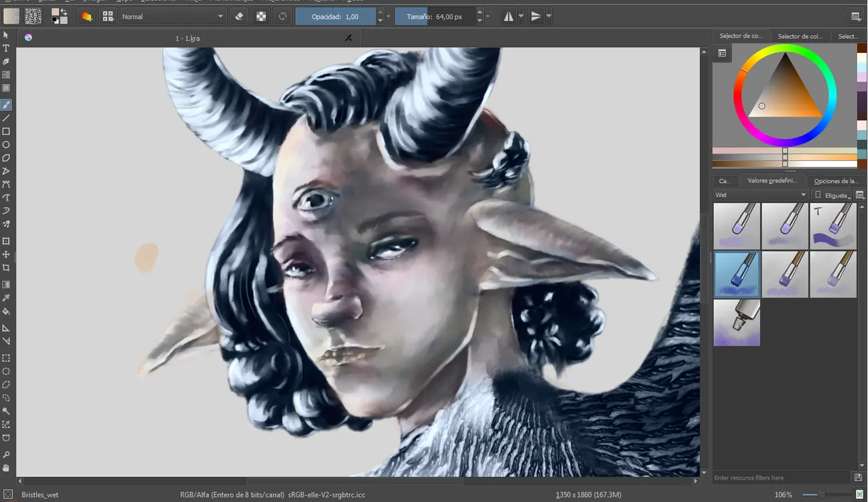Select the shape selection arrow tool
This screenshot has width=868, height=502.
[6, 35]
